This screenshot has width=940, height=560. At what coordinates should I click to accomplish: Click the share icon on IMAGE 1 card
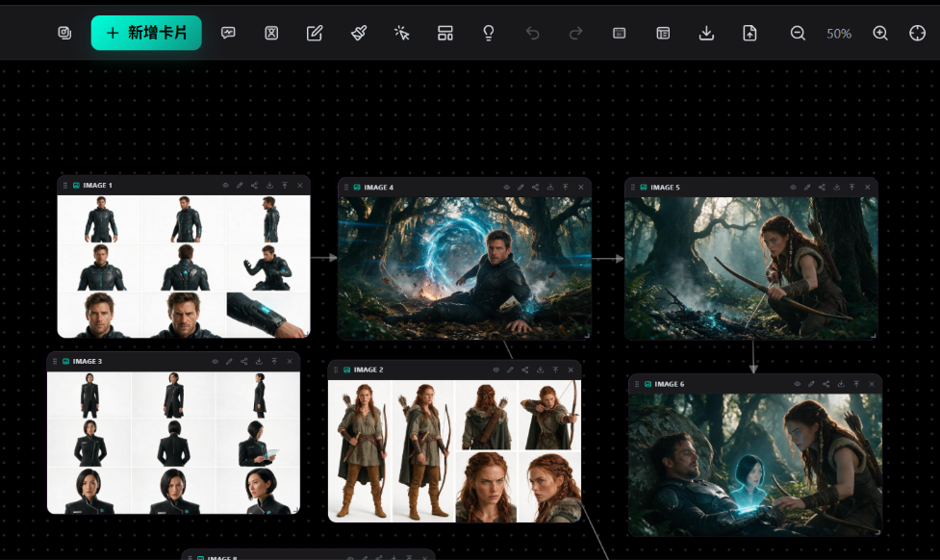[254, 186]
